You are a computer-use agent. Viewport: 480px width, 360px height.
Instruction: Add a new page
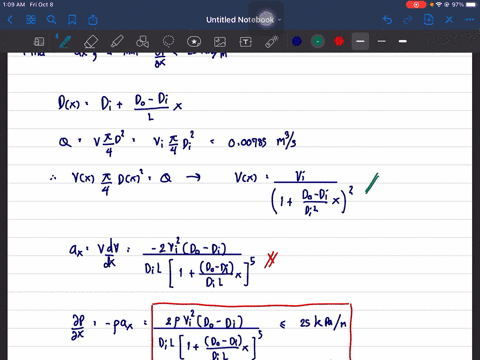tap(428, 20)
